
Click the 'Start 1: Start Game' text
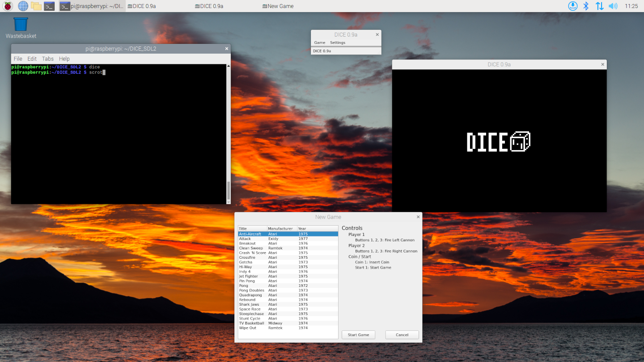[373, 267]
